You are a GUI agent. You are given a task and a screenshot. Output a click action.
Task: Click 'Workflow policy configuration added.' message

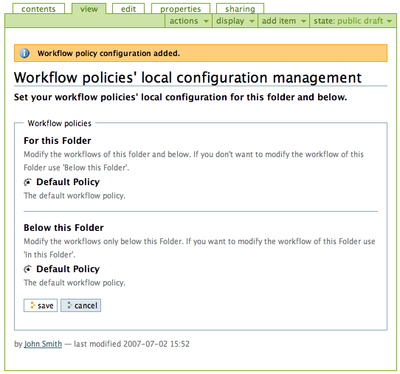(109, 53)
